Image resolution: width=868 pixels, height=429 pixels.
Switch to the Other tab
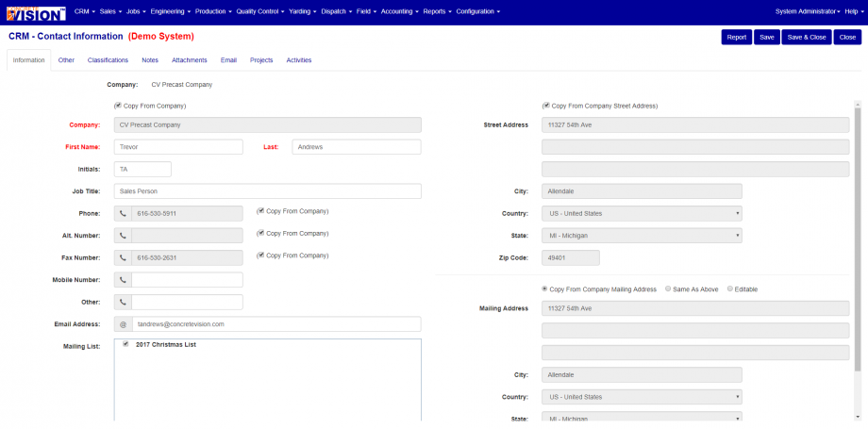(x=66, y=59)
